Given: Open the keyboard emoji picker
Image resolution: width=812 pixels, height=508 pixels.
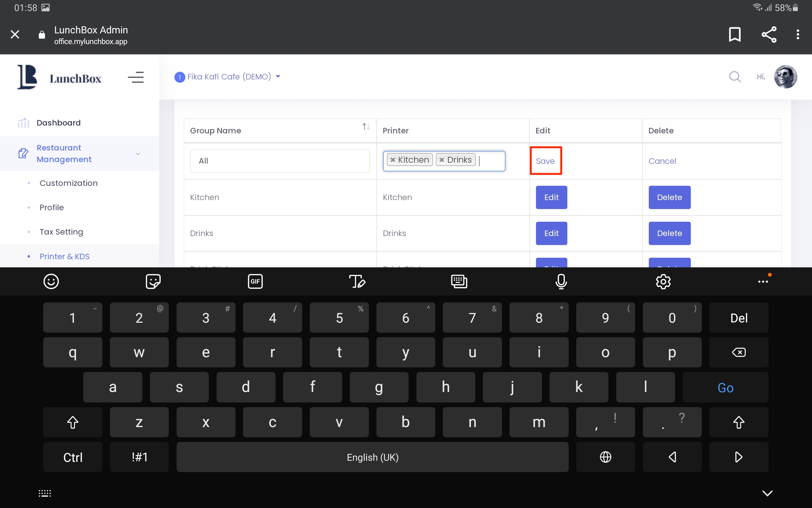Looking at the screenshot, I should coord(51,281).
